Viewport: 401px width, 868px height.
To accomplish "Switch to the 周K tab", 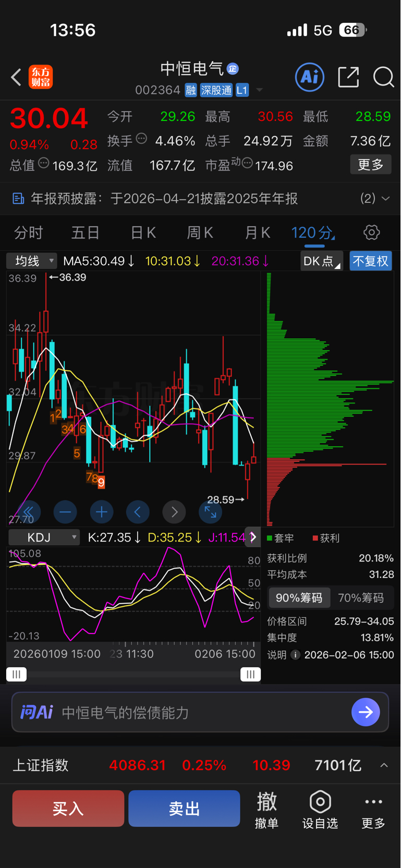I will (200, 233).
